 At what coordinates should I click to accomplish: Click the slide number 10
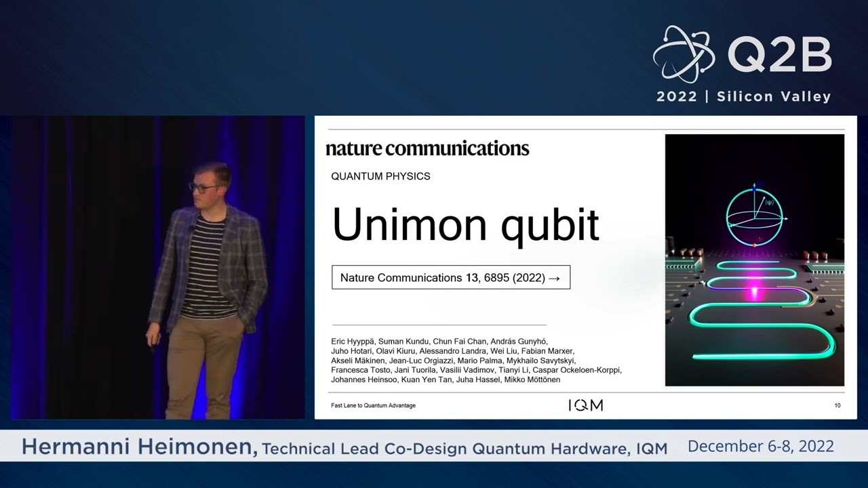tap(837, 405)
